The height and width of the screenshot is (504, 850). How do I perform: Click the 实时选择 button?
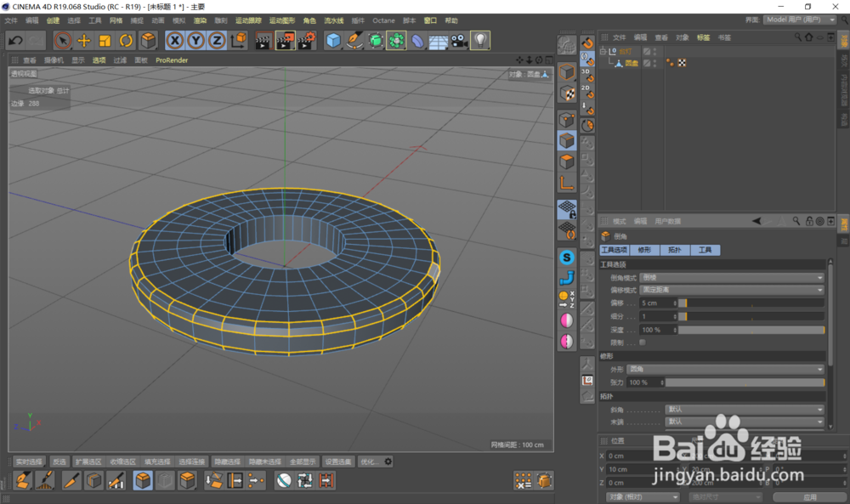tap(29, 462)
